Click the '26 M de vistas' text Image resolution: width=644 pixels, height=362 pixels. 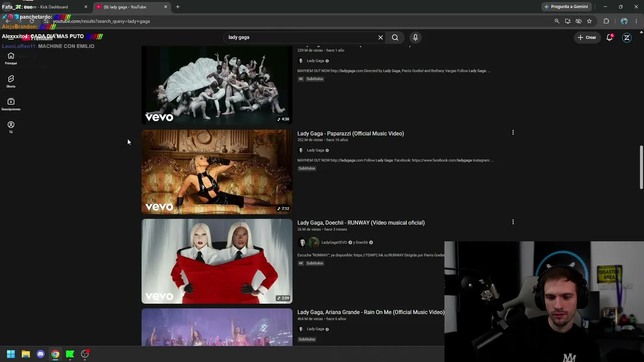(309, 229)
